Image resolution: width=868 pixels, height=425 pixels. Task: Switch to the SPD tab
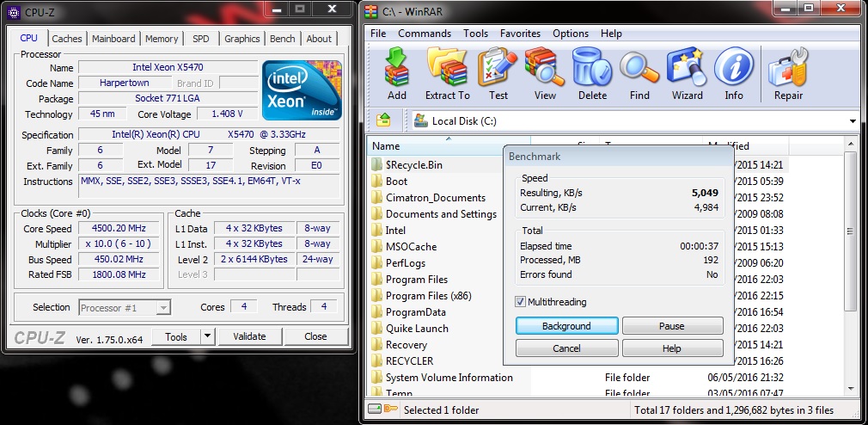click(201, 39)
